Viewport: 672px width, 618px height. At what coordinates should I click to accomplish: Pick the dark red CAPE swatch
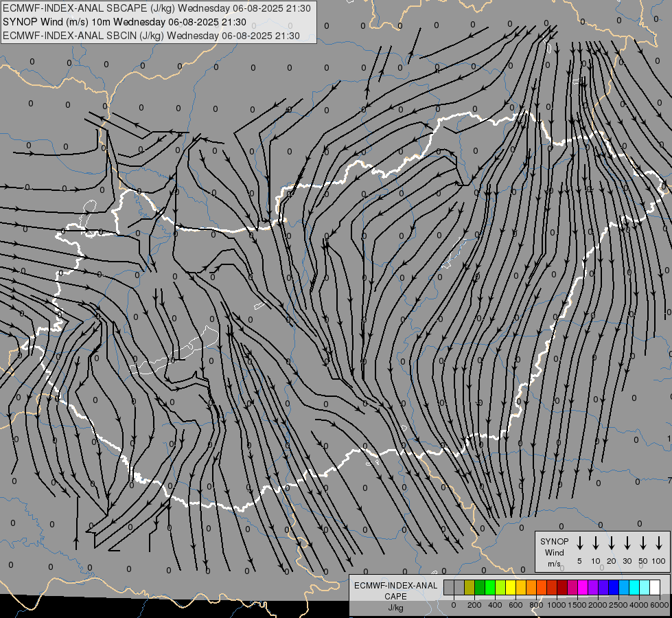[x=562, y=587]
